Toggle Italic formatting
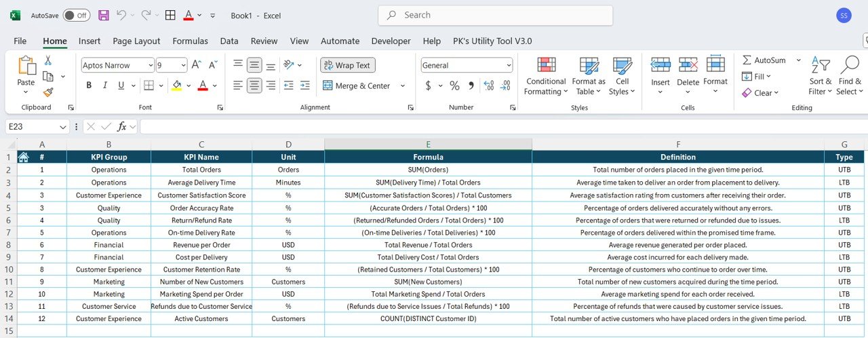The width and height of the screenshot is (868, 338). tap(105, 86)
